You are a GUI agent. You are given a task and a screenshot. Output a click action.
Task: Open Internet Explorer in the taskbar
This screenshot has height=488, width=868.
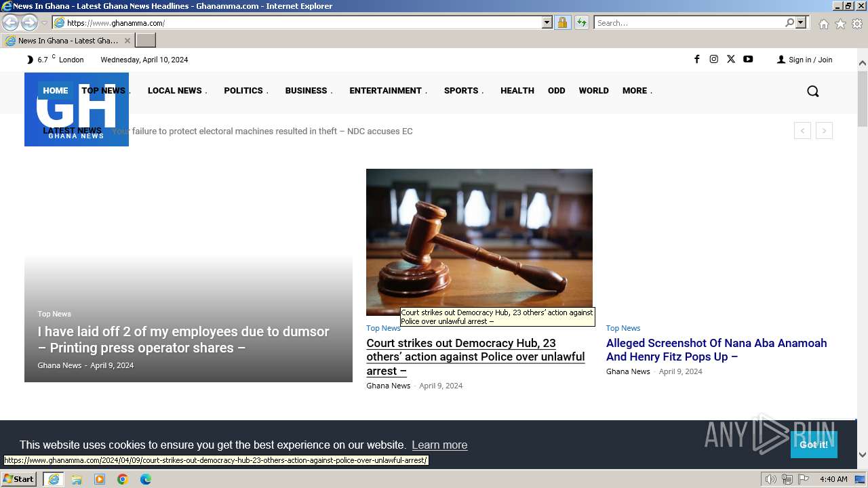(53, 479)
